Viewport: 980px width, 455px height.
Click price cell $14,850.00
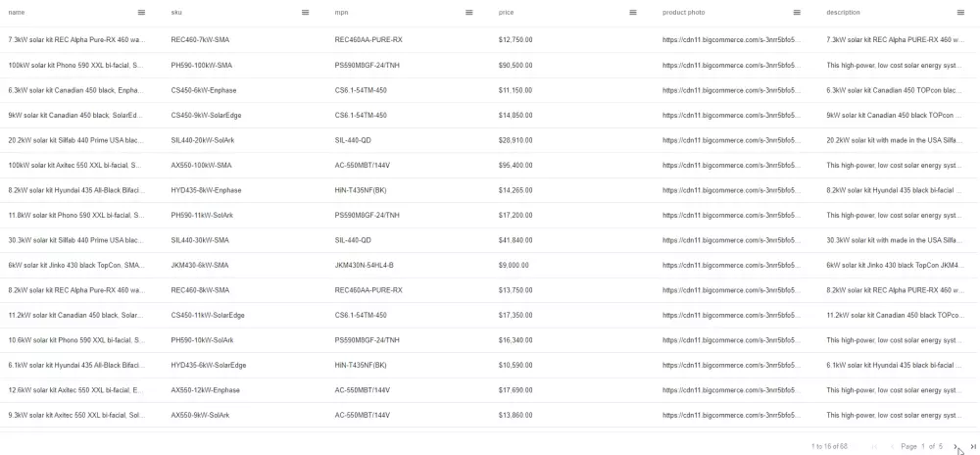(515, 115)
